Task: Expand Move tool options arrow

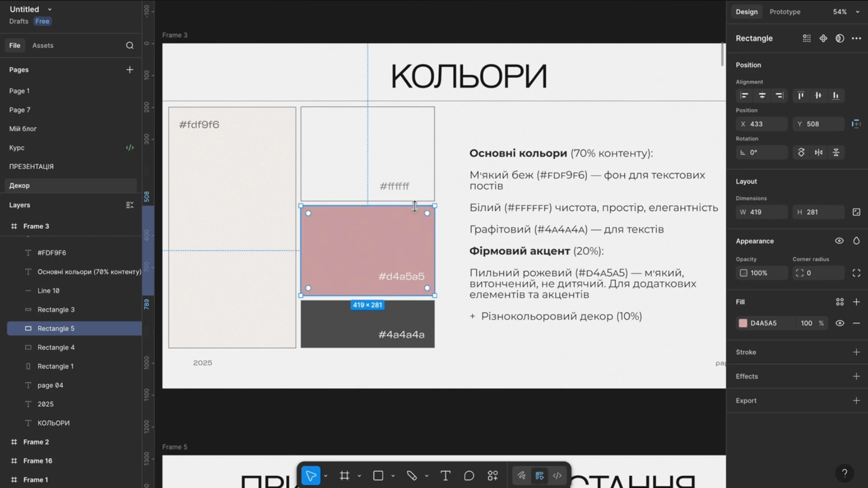Action: click(x=325, y=476)
